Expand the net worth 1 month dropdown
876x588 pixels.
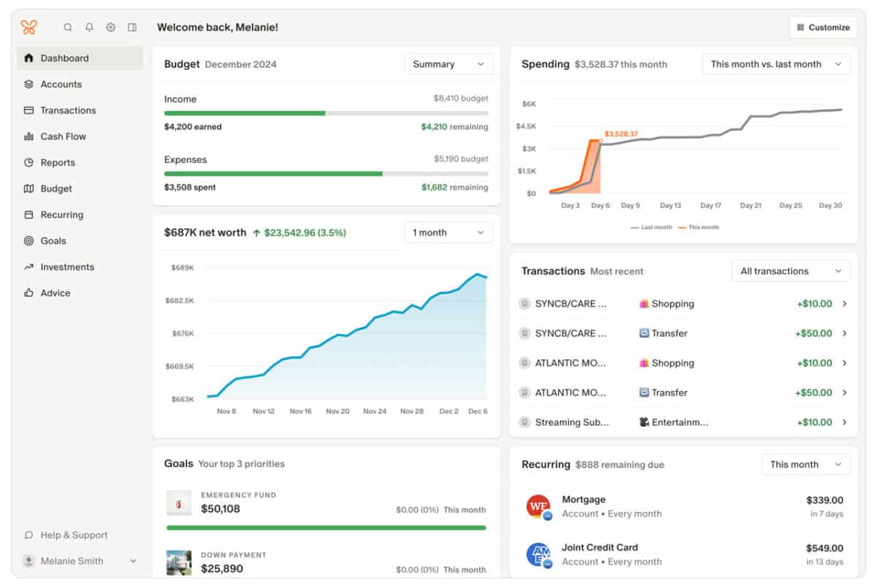(448, 233)
